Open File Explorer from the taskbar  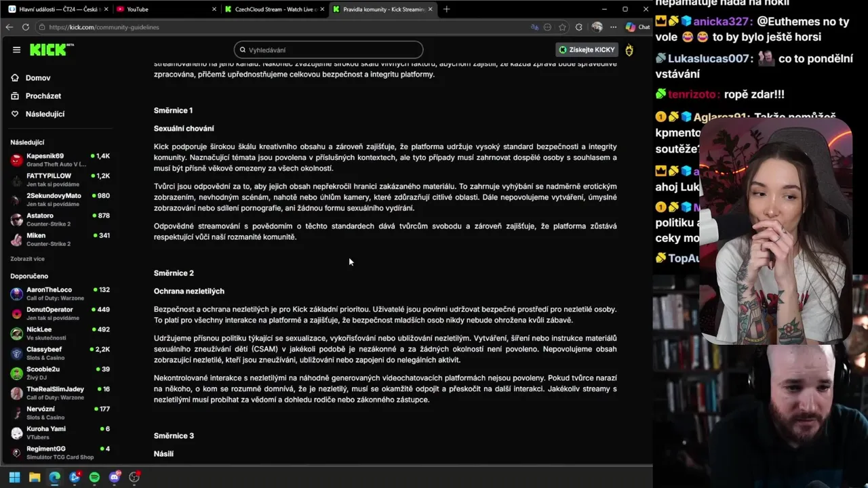tap(35, 477)
